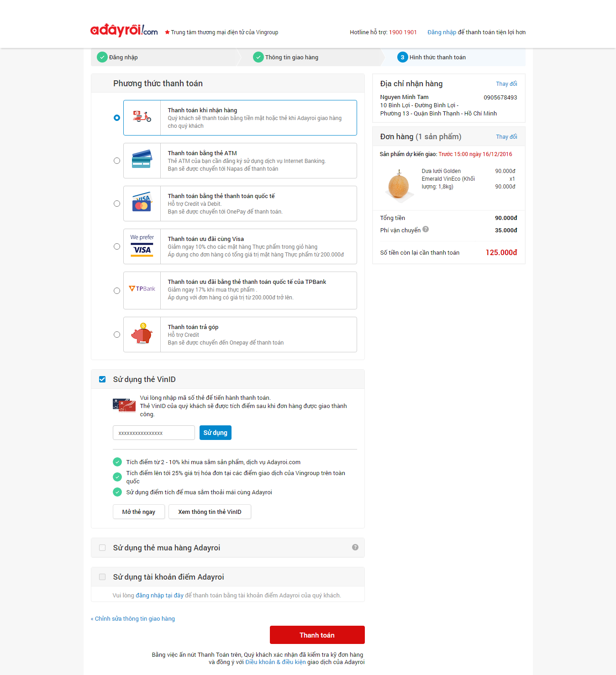Go to the Đăng nhập checkout step

click(x=118, y=58)
